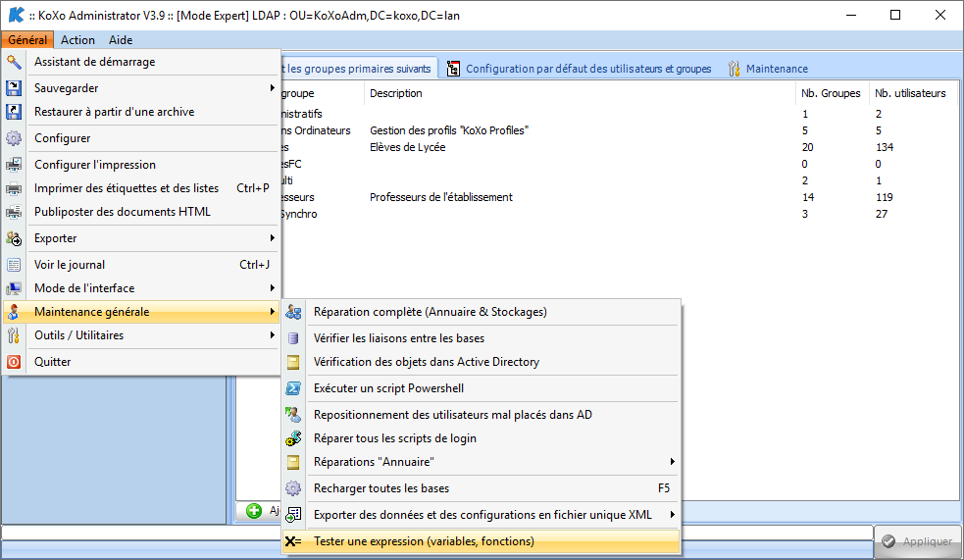This screenshot has width=964, height=560.
Task: Click the KoXo app logo in title bar
Action: [16, 15]
